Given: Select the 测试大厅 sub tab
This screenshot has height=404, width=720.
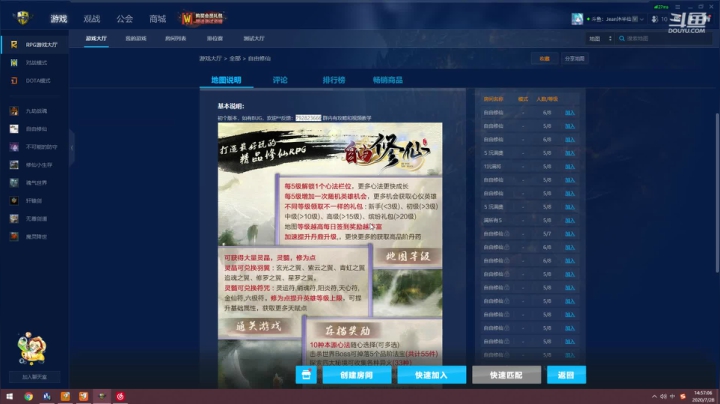Looking at the screenshot, I should [x=254, y=39].
